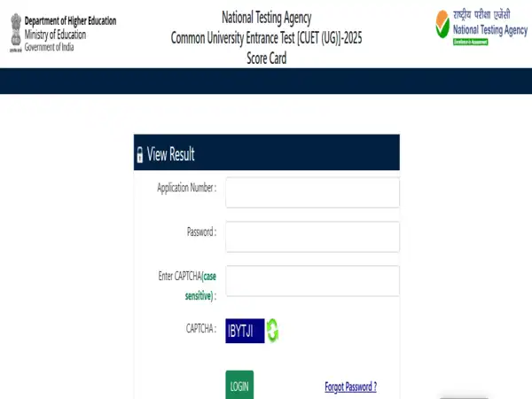Click the lock icon beside View Result

pos(140,154)
